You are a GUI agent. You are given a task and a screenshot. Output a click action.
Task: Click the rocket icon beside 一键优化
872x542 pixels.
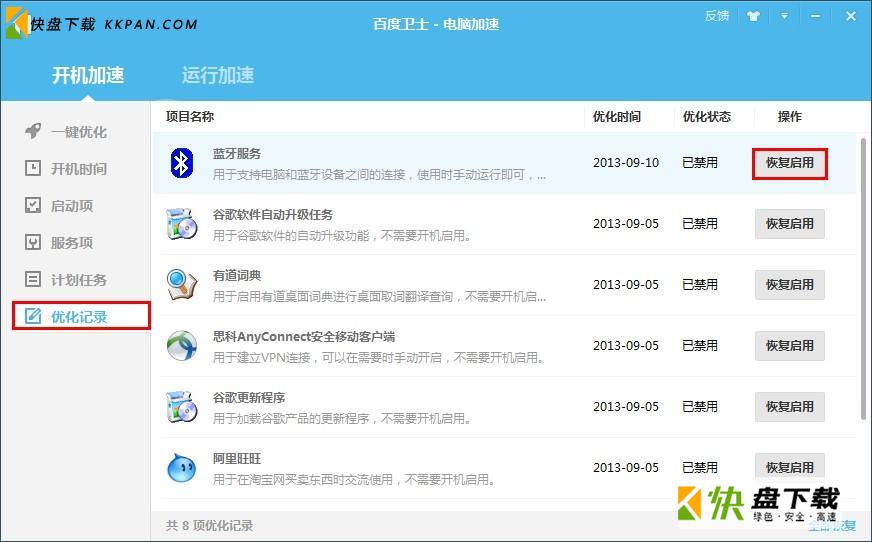[33, 131]
